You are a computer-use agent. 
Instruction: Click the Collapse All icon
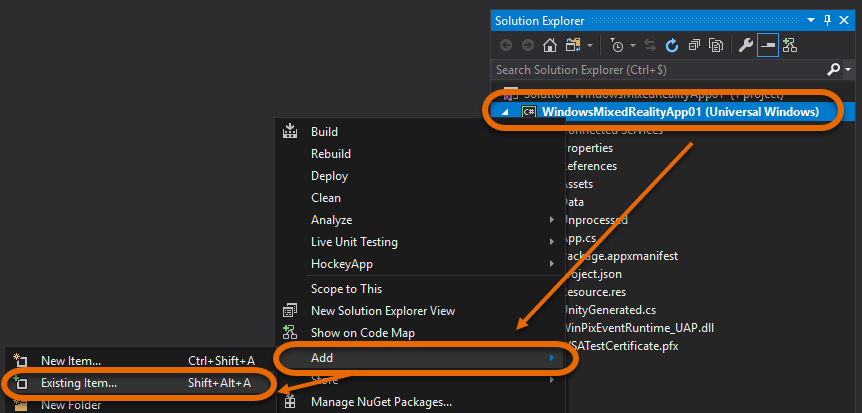[x=694, y=45]
